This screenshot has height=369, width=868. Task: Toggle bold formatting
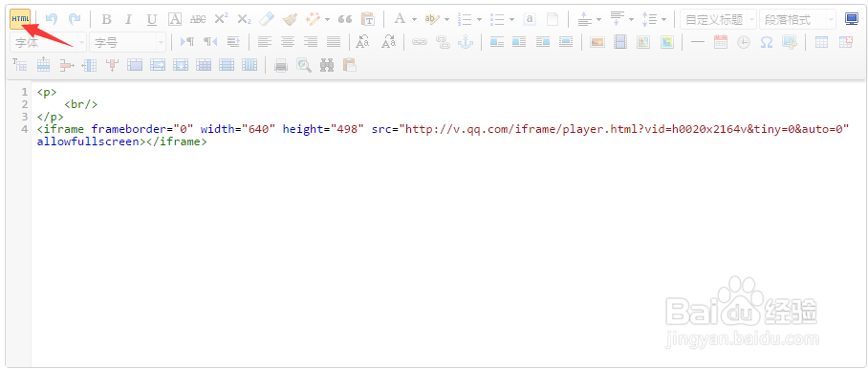107,20
